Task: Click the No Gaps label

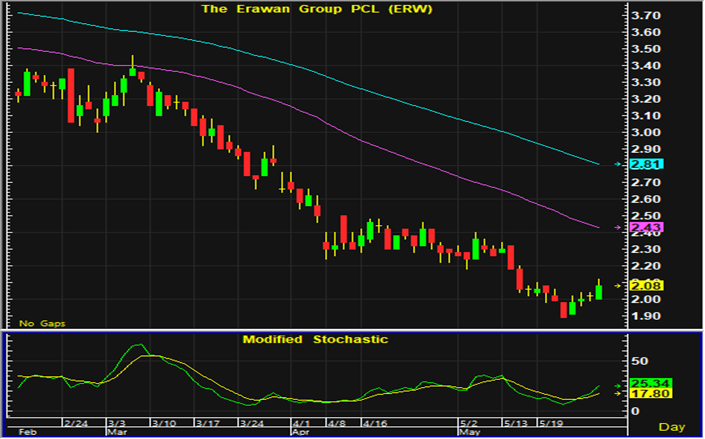Action: [x=42, y=323]
